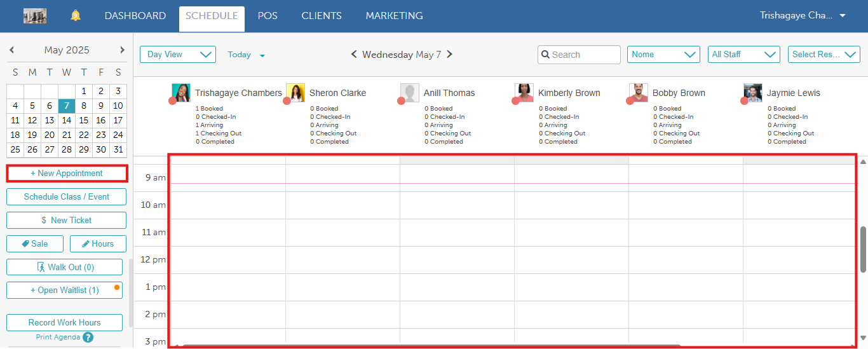Viewport: 868px width, 349px height.
Task: Select May 15 in mini calendar
Action: 84,120
